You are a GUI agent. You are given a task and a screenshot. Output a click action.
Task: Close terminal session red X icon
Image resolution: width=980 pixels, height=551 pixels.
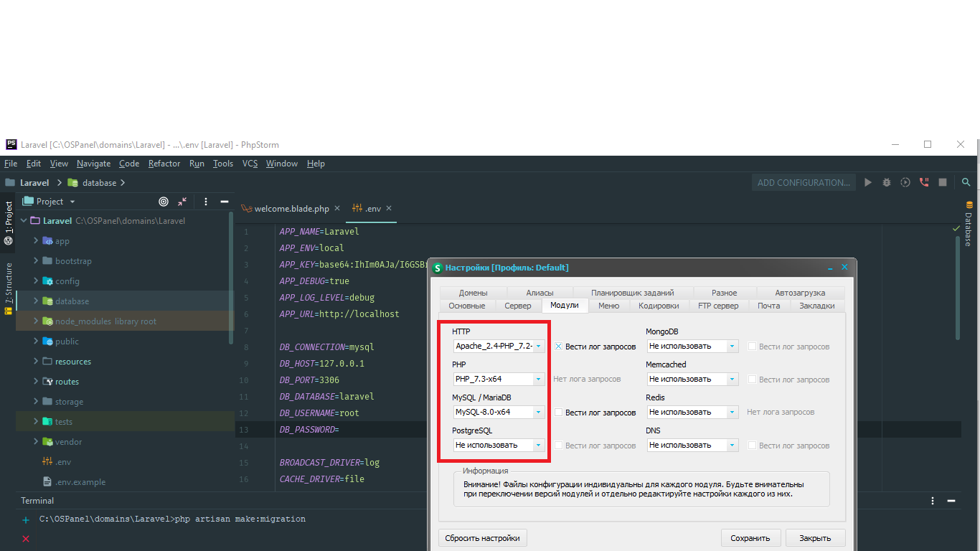coord(26,539)
